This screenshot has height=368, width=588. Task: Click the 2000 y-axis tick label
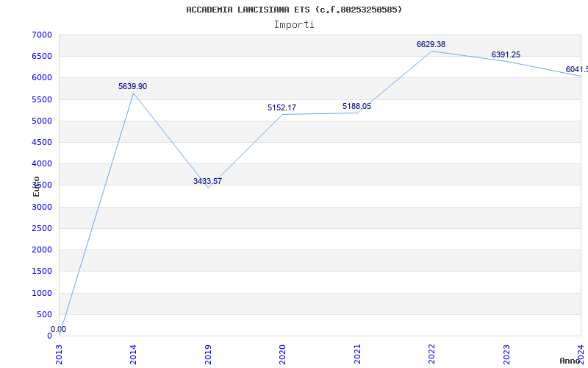point(42,250)
